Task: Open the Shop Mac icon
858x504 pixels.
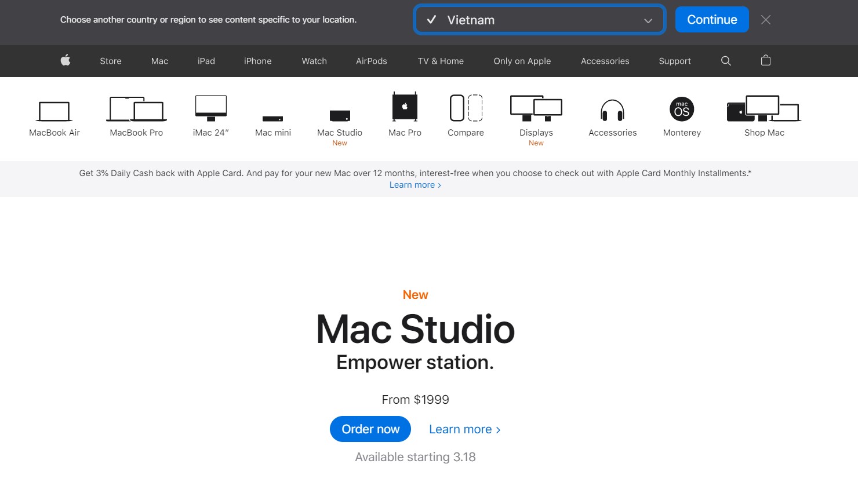Action: 764,108
